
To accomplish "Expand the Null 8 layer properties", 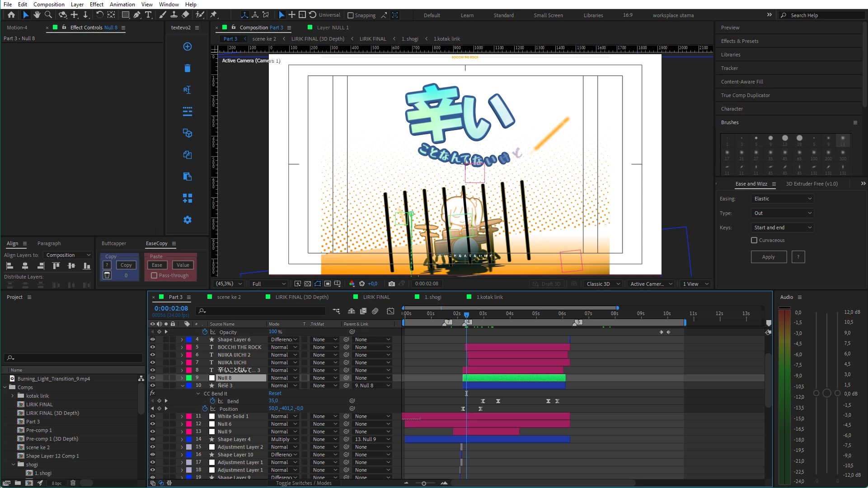I will (182, 378).
